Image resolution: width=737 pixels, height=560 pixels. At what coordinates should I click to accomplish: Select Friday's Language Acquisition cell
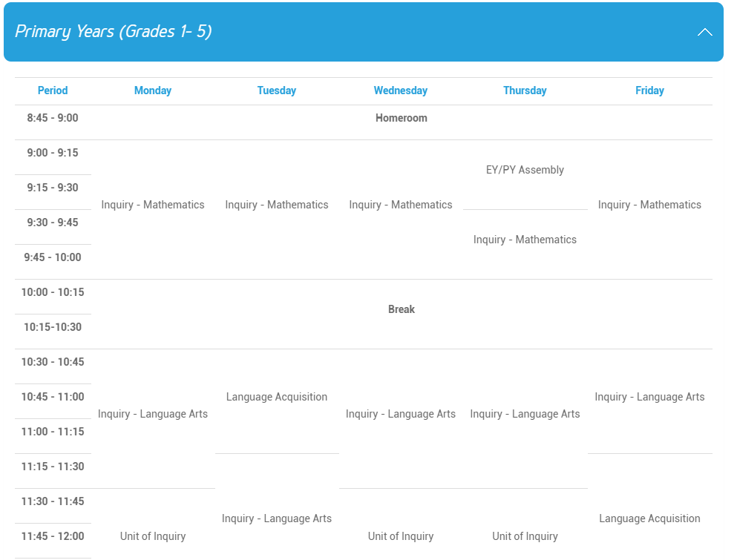[649, 518]
